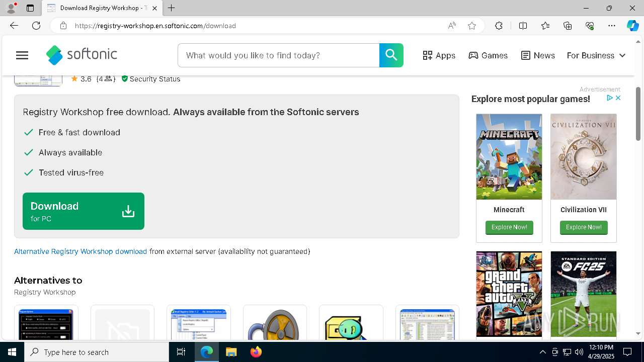Open the browser profile icon
The height and width of the screenshot is (362, 644).
(11, 8)
